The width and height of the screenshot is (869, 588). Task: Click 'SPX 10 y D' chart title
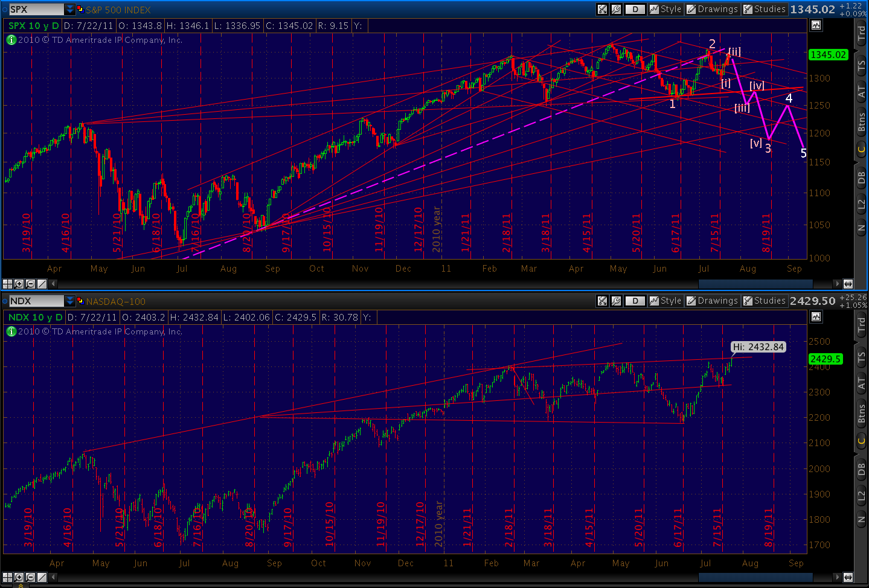[33, 25]
